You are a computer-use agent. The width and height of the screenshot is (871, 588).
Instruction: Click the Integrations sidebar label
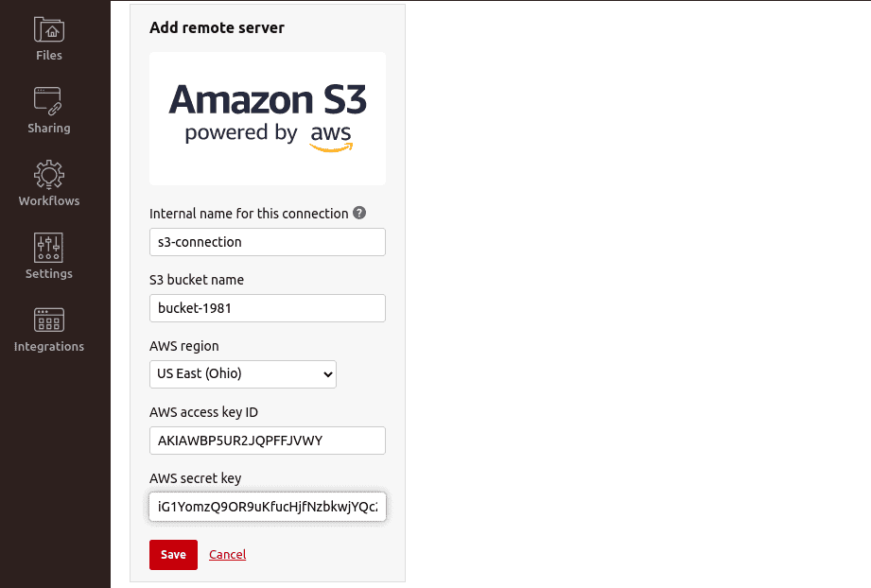pos(49,347)
